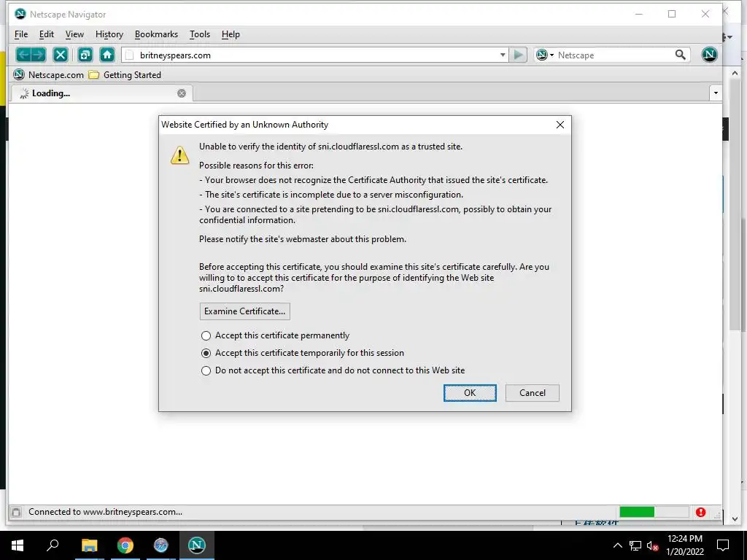The height and width of the screenshot is (560, 747).
Task: Open the Getting Started bookmarks folder
Action: (x=125, y=75)
